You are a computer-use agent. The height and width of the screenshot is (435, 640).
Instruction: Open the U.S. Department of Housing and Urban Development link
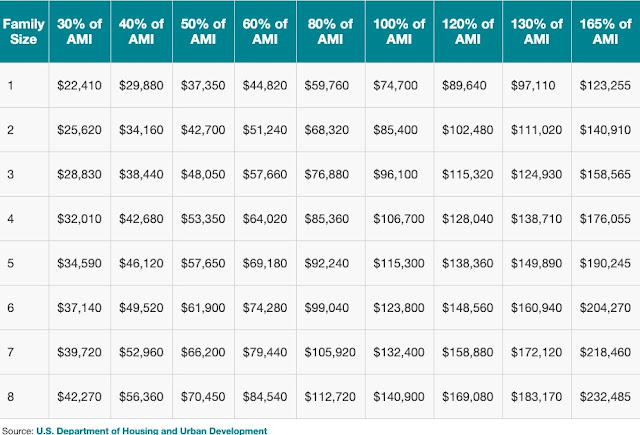pyautogui.click(x=152, y=430)
